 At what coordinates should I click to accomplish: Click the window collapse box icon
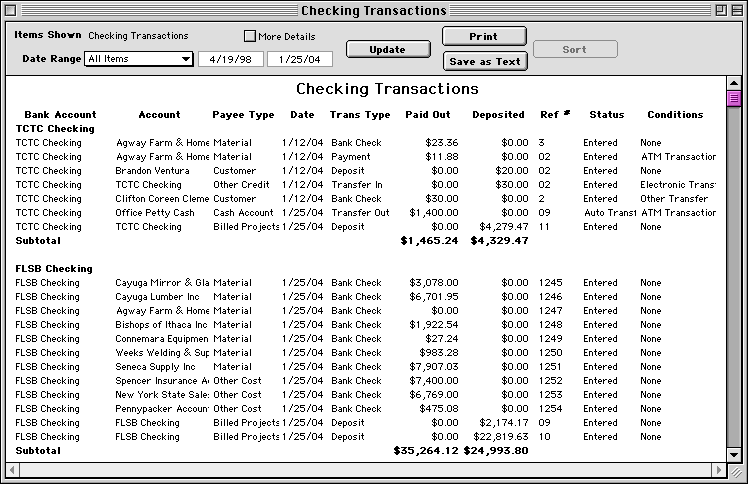tap(735, 11)
